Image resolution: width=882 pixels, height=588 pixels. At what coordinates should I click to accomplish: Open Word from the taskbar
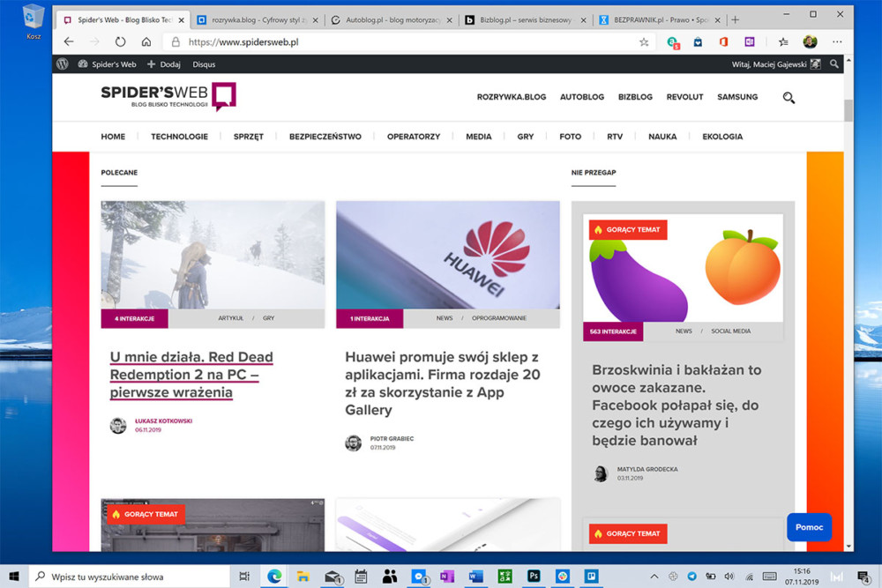476,577
